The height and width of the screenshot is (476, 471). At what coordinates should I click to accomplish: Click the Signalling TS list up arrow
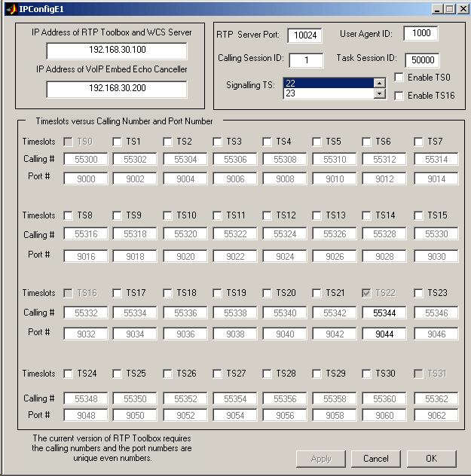pyautogui.click(x=380, y=83)
